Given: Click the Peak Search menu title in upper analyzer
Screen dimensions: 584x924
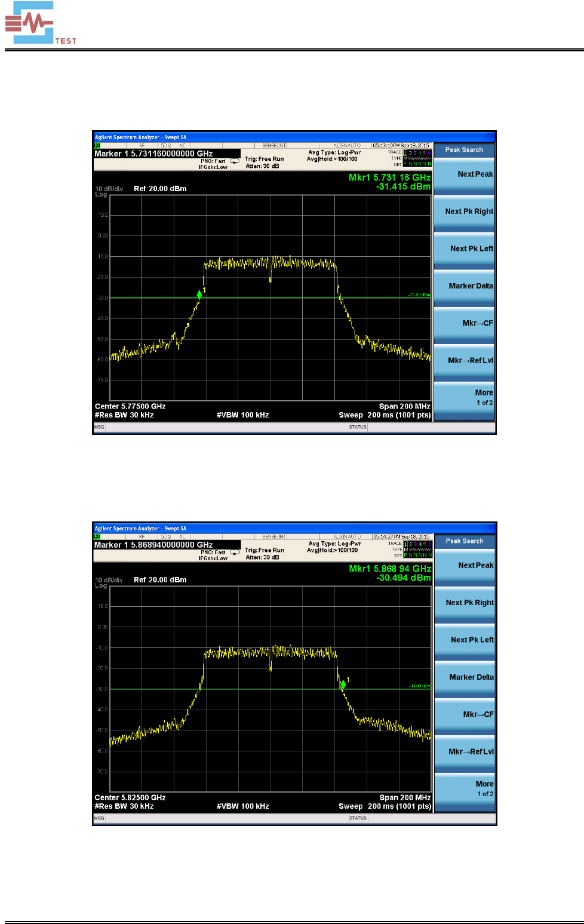Looking at the screenshot, I should tap(464, 150).
